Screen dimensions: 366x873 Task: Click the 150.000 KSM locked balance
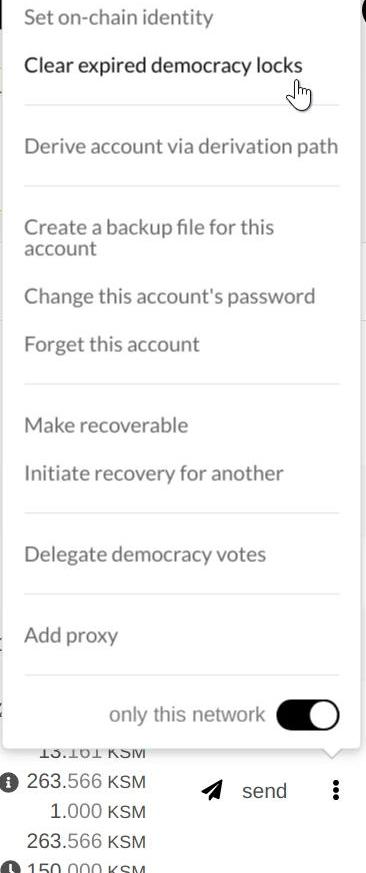[x=86, y=868]
